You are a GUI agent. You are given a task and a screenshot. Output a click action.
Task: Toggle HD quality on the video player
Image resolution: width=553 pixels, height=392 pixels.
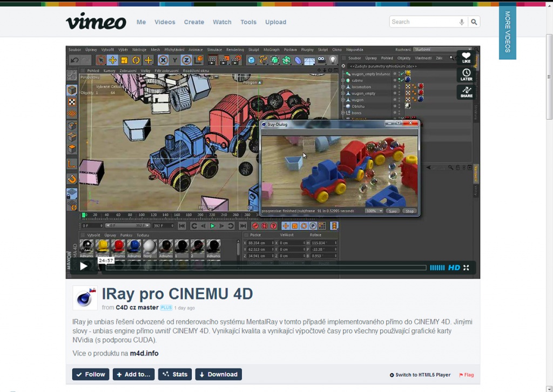[454, 268]
